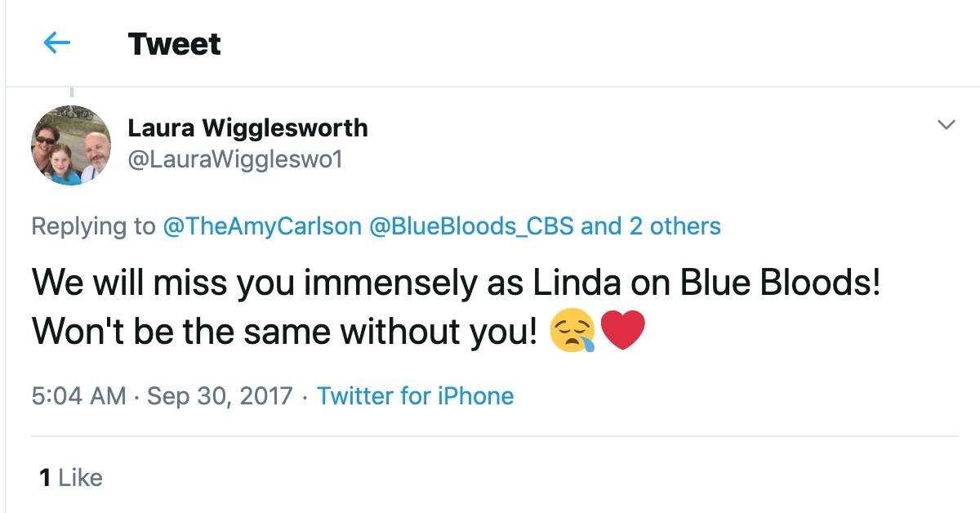Click the blue back arrow

pyautogui.click(x=57, y=43)
